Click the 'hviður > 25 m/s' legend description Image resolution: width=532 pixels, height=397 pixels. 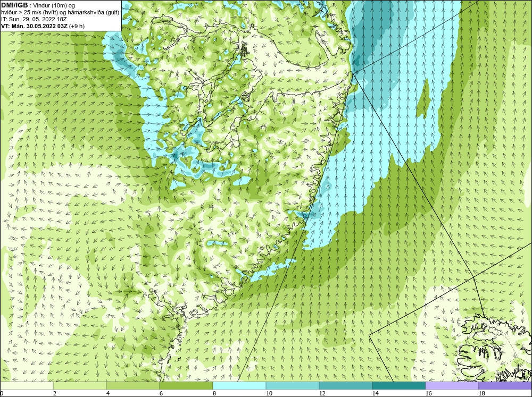coord(61,12)
